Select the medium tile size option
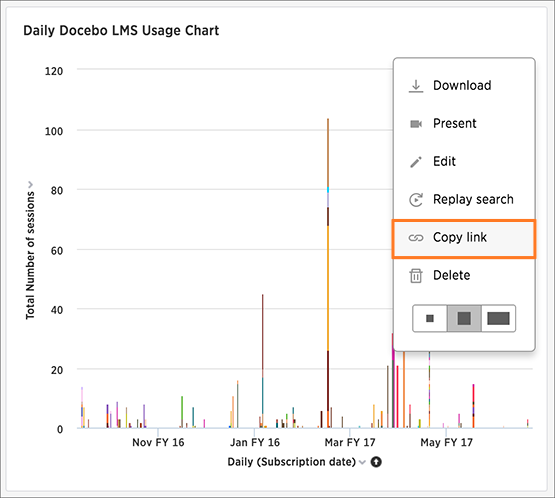 click(464, 318)
